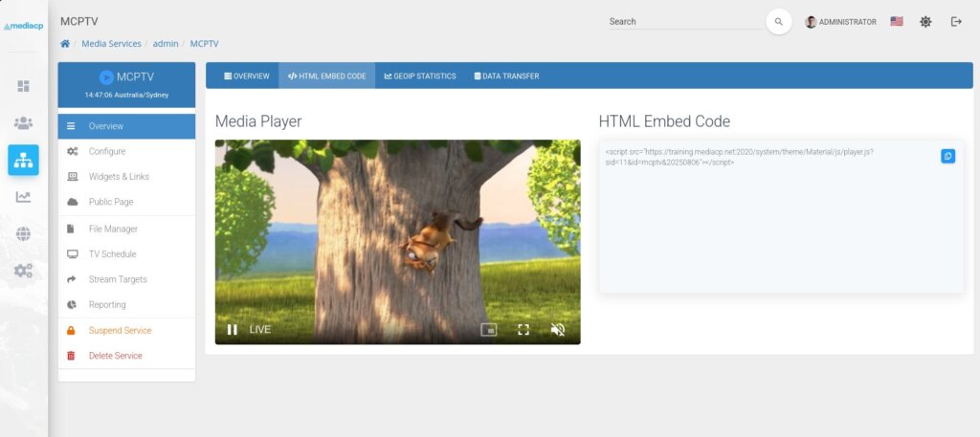Go to home via breadcrumb house icon
This screenshot has height=437, width=980.
[65, 44]
